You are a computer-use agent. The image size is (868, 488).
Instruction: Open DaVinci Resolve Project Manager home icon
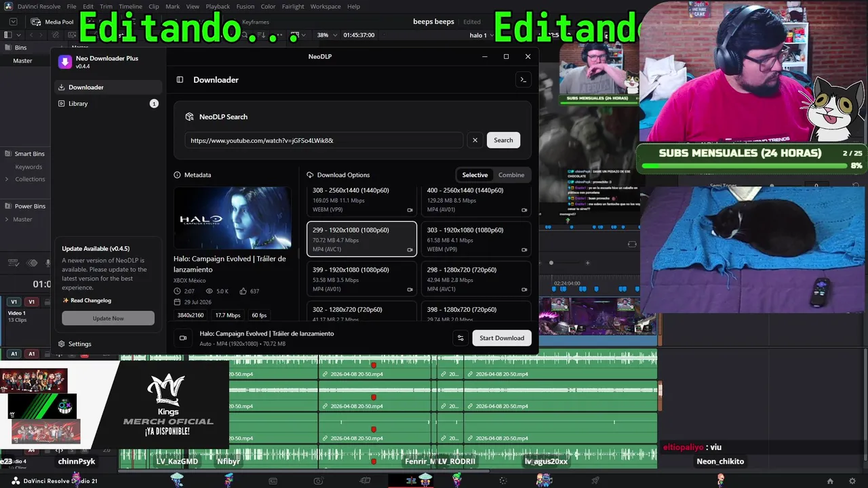[829, 481]
